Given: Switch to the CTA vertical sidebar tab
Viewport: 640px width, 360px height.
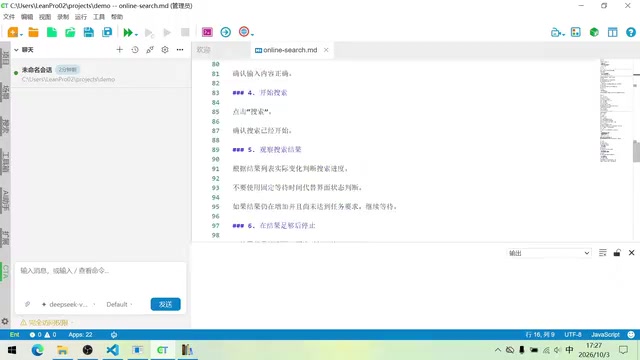Looking at the screenshot, I should pyautogui.click(x=5, y=271).
